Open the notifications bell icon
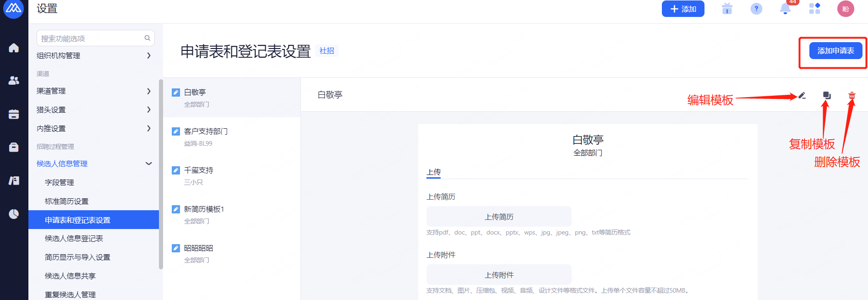Screen dimensions: 868x300 tap(785, 9)
